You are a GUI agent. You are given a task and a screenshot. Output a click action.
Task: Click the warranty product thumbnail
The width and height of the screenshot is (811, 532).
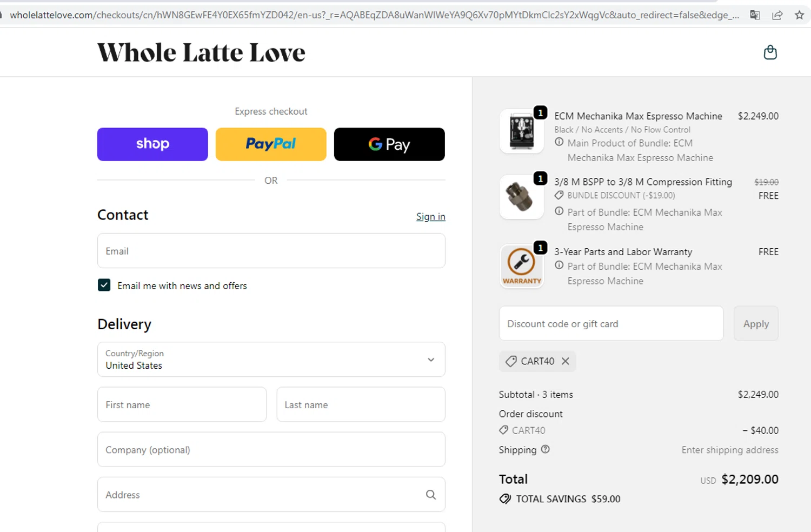pos(522,267)
